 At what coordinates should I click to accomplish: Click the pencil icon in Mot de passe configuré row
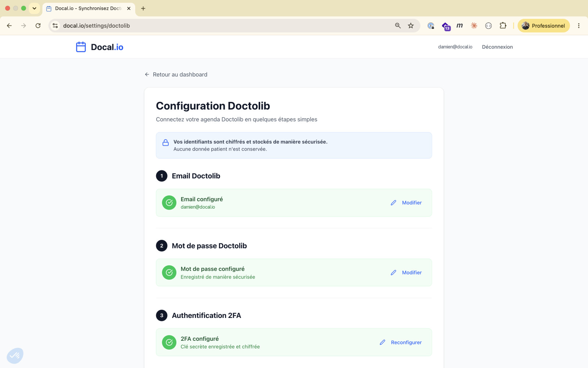coord(394,273)
